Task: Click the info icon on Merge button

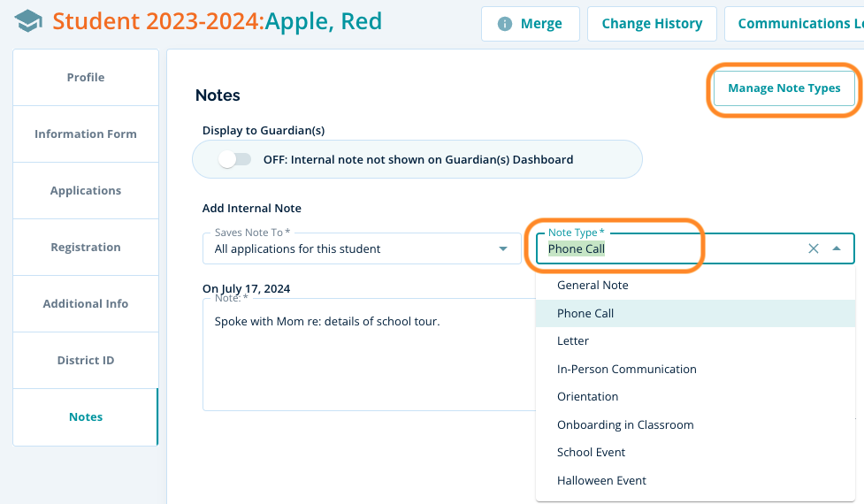Action: click(x=505, y=24)
